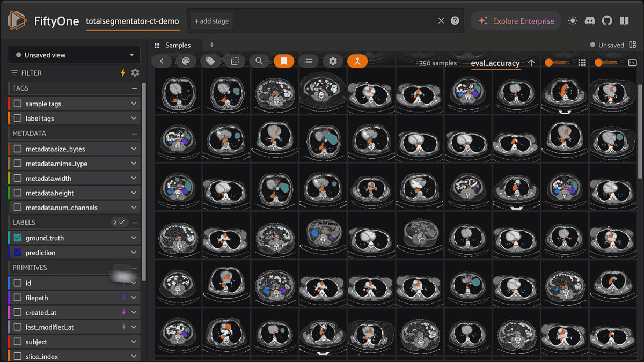Open sidebar filter settings gear
Viewport: 644px width, 362px height.
(135, 73)
